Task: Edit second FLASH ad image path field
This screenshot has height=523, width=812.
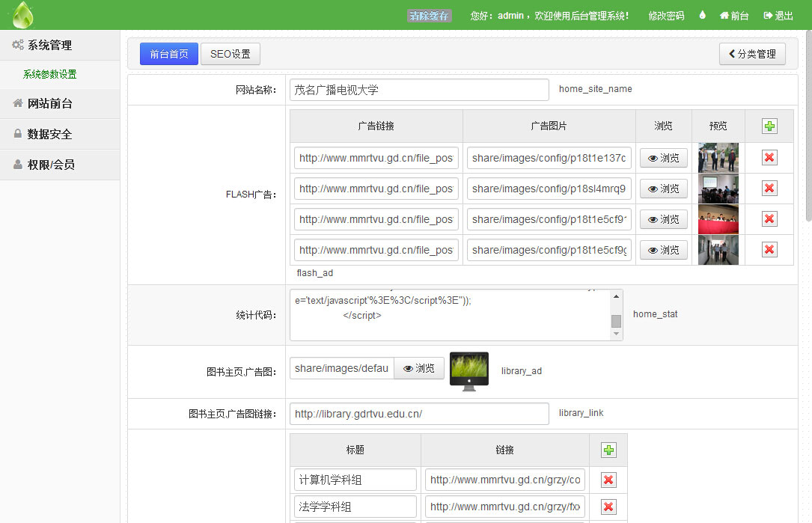Action: tap(549, 189)
